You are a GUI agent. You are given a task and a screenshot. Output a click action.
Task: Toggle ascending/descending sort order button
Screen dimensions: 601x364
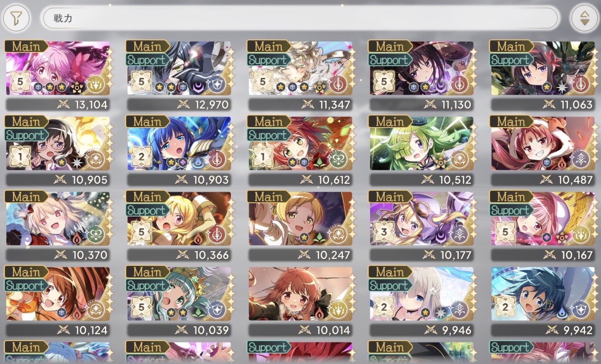coord(584,18)
